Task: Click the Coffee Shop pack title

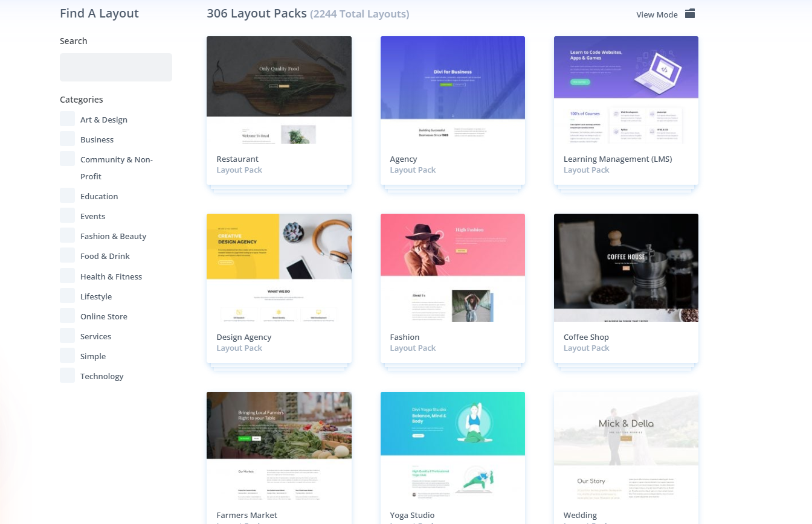Action: [586, 337]
